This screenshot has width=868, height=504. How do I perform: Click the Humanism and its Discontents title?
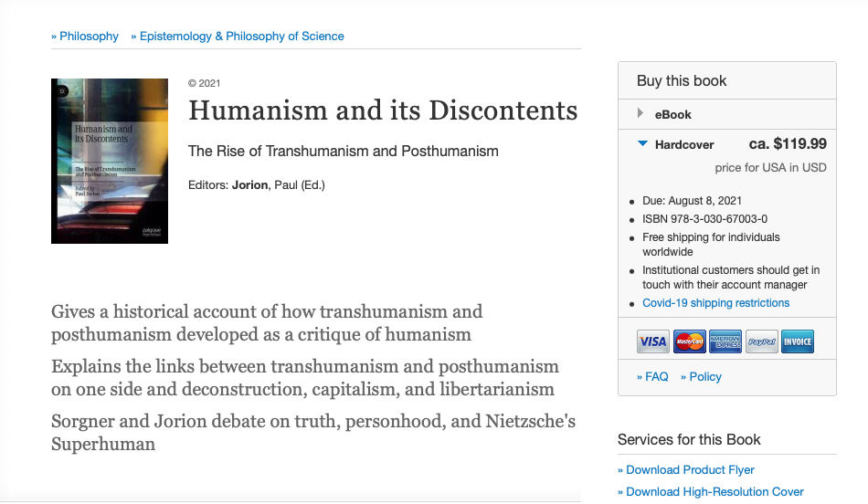(x=383, y=110)
